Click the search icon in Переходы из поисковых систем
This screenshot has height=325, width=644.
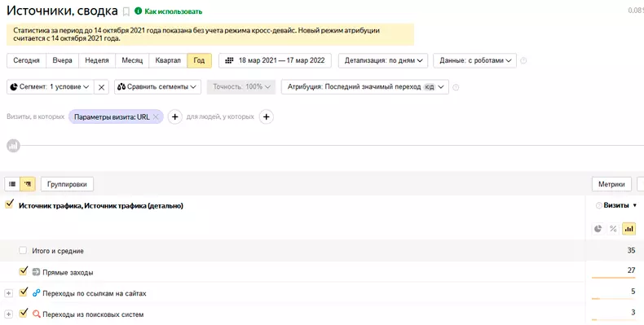click(x=36, y=314)
